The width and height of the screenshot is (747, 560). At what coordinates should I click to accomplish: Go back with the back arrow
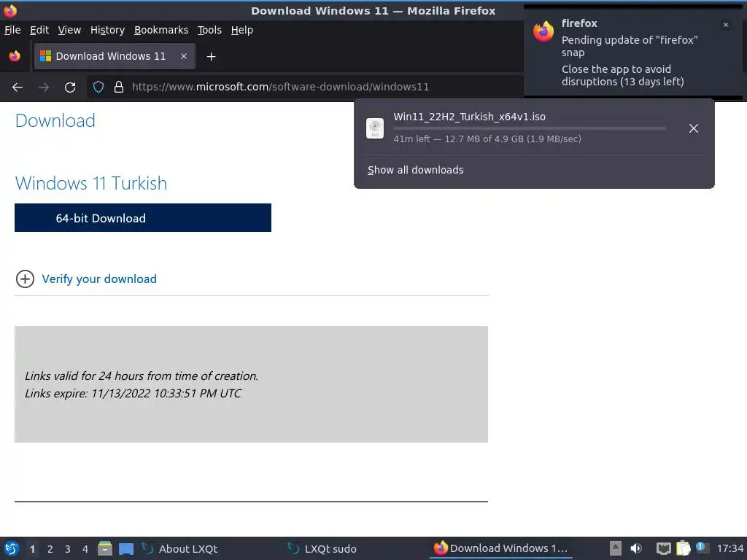click(18, 87)
